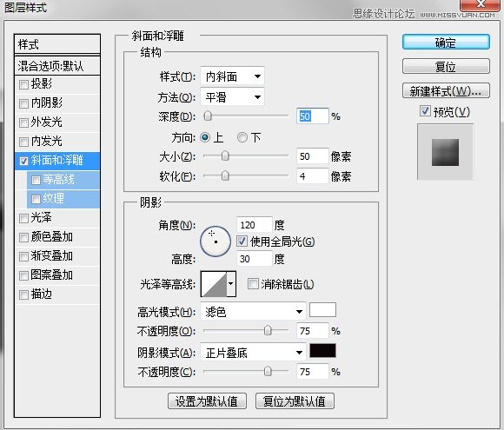Select the 下 direction radio button
Image resolution: width=504 pixels, height=430 pixels.
(x=242, y=137)
